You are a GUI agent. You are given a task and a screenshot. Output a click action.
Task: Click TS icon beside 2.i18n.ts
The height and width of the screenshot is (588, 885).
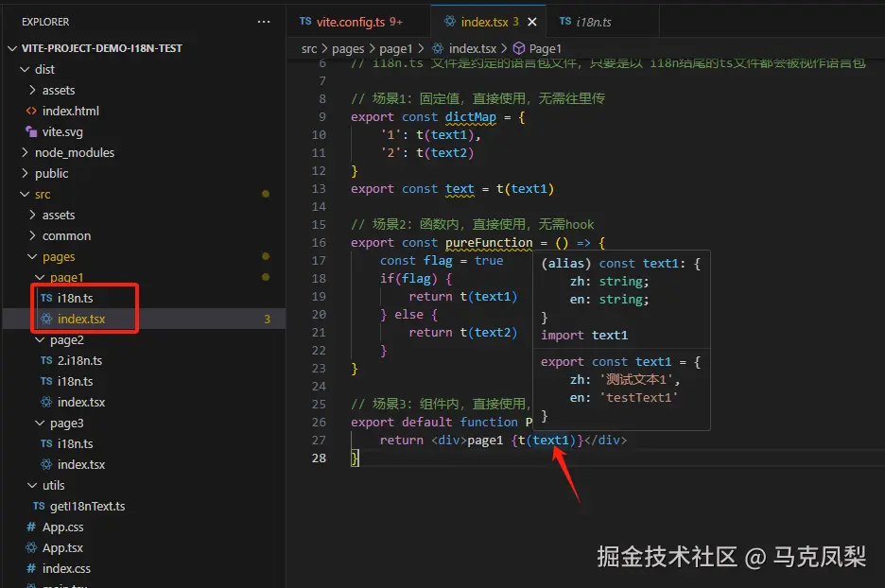[46, 360]
